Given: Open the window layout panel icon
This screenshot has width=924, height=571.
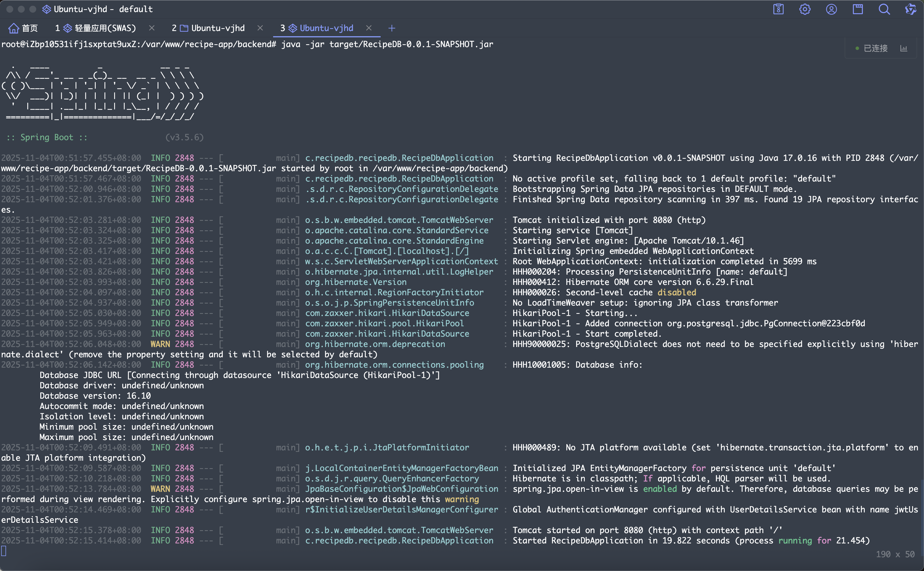Looking at the screenshot, I should 858,9.
